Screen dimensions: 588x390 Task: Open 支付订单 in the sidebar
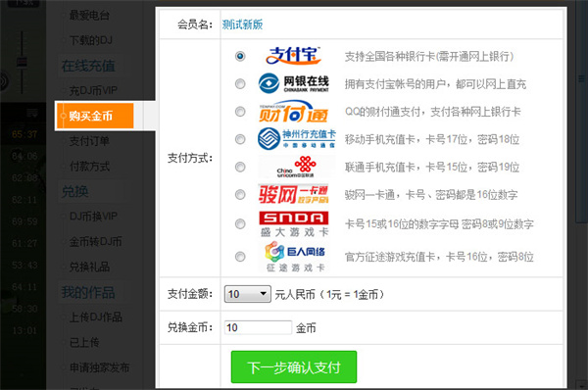click(89, 141)
